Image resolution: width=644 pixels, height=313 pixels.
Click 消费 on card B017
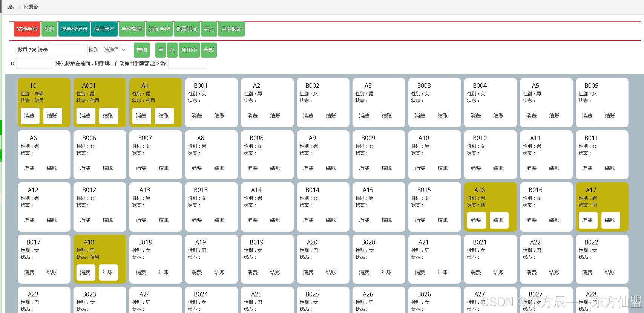click(29, 272)
